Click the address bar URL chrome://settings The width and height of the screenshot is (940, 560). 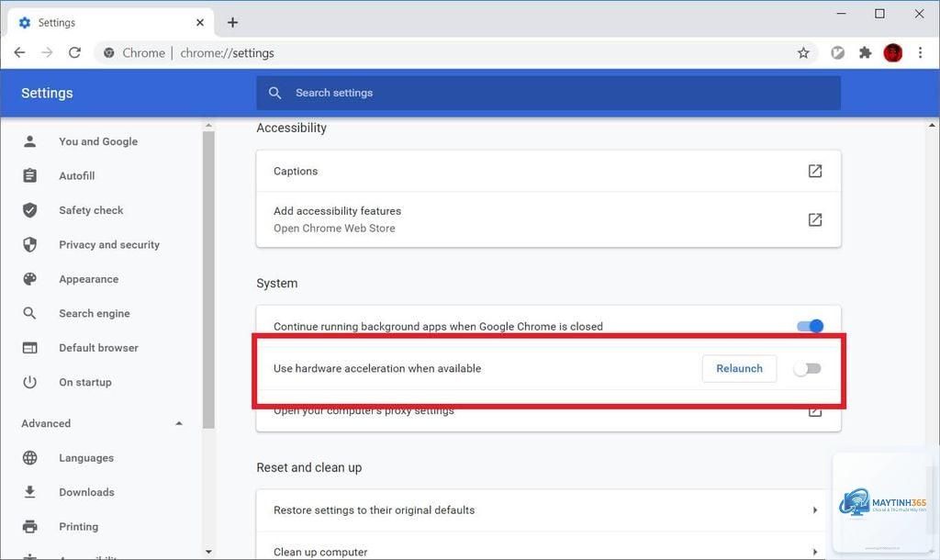pos(227,52)
